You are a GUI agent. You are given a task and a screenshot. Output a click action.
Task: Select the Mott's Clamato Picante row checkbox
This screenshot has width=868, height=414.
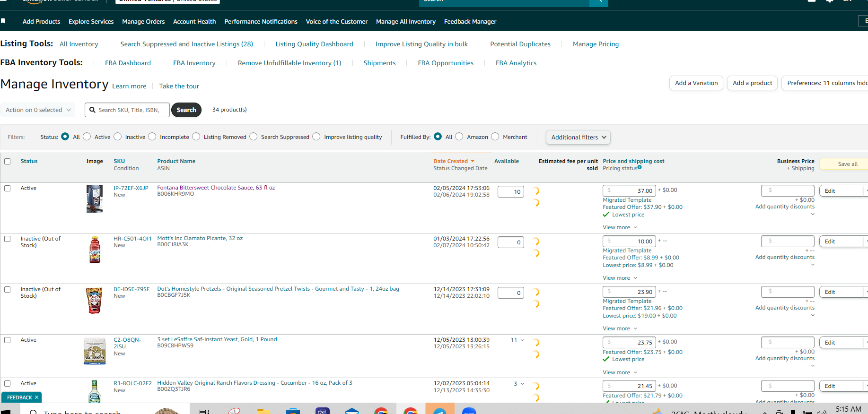point(8,239)
